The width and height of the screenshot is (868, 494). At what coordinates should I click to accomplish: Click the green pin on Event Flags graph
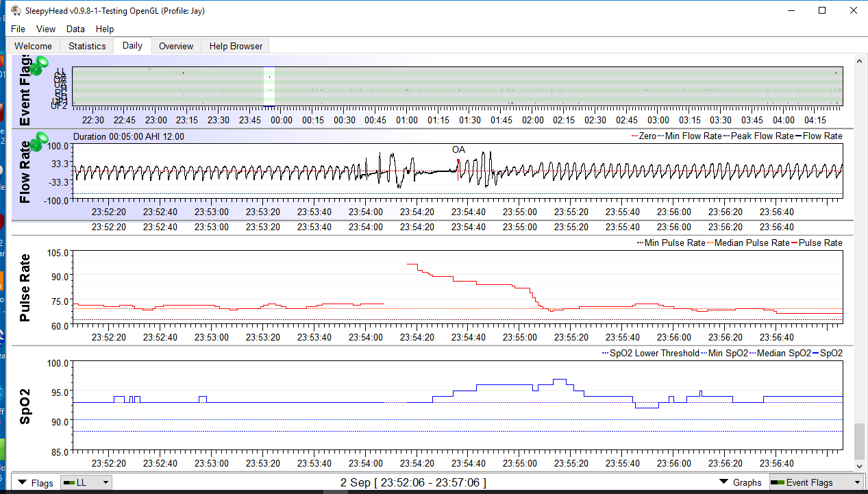click(40, 66)
